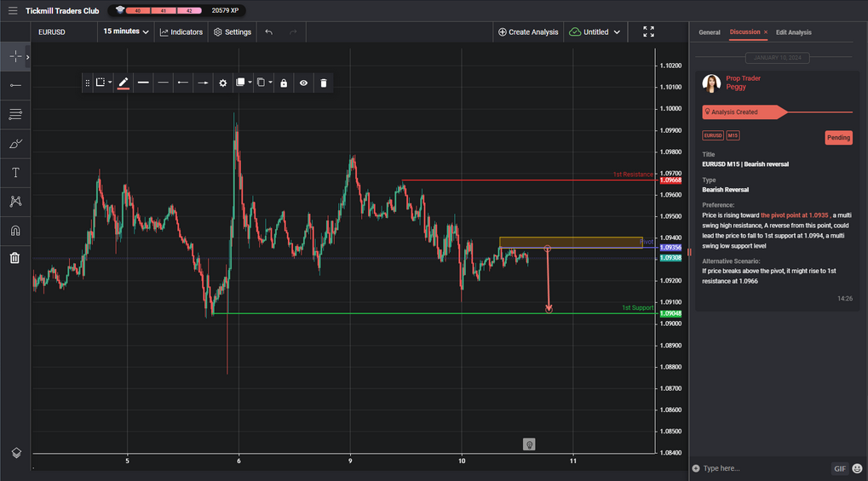Select the left arrow end style
Viewport: 868px width, 481px height.
coord(182,83)
